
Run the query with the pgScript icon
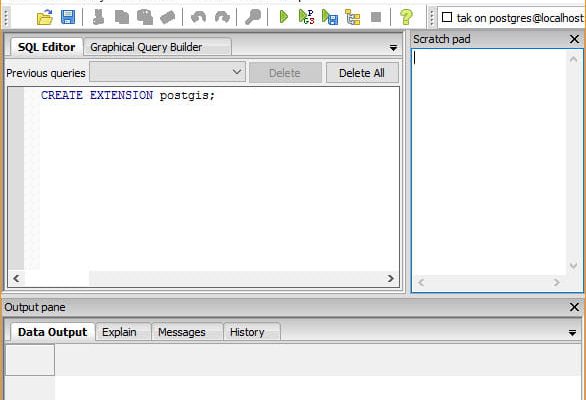click(x=306, y=17)
